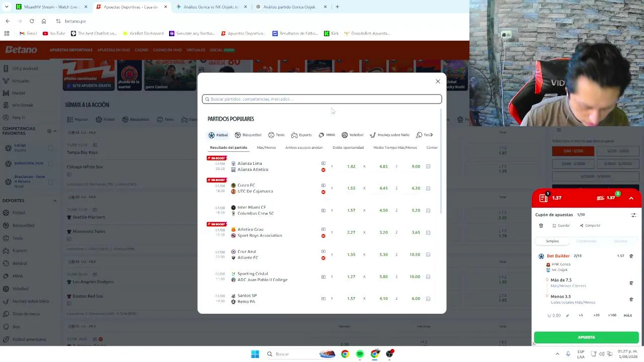Image resolution: width=644 pixels, height=362 pixels.
Task: Open live stream icon for Inter Miami match
Action: pyautogui.click(x=323, y=211)
